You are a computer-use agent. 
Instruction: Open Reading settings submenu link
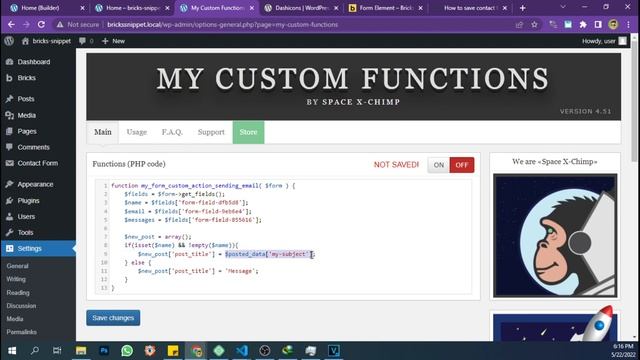click(18, 293)
